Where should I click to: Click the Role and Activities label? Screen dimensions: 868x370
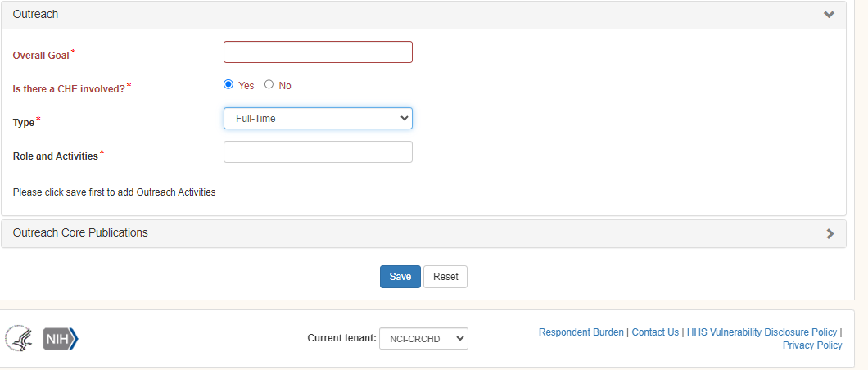pyautogui.click(x=56, y=156)
